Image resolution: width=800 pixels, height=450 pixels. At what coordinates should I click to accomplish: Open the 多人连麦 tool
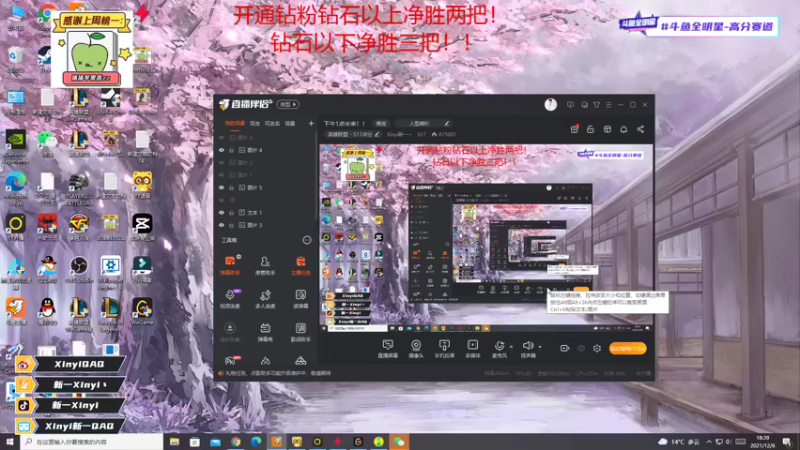coord(265,298)
